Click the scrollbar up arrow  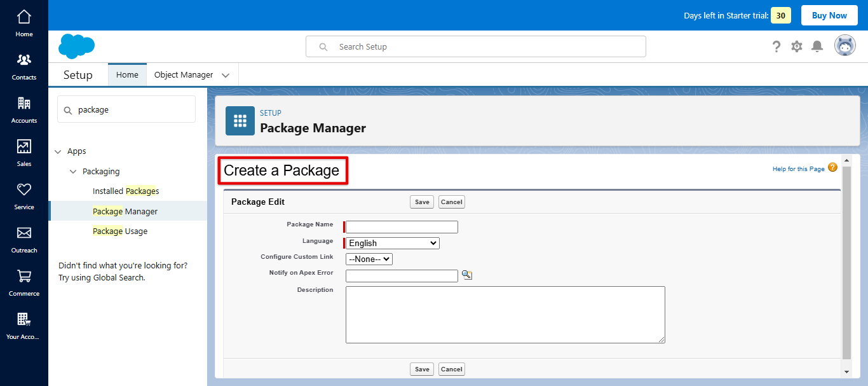(x=846, y=160)
